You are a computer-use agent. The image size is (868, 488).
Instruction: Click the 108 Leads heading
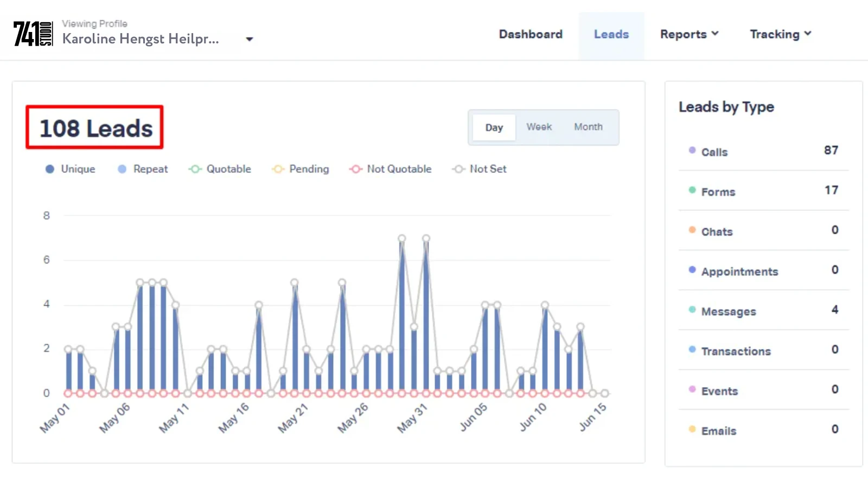click(95, 128)
